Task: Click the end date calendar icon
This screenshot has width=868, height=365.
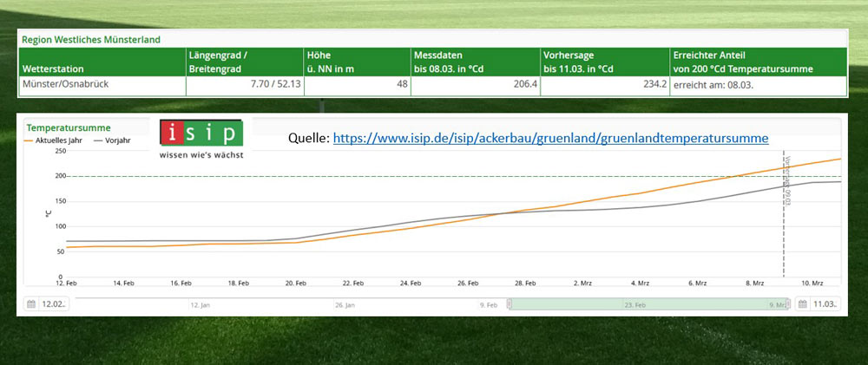Action: point(804,304)
